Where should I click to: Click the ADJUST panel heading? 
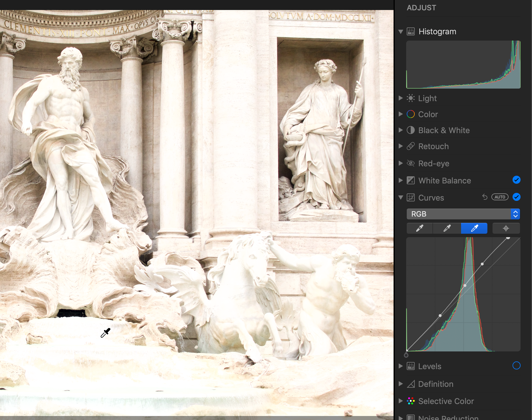pos(421,8)
